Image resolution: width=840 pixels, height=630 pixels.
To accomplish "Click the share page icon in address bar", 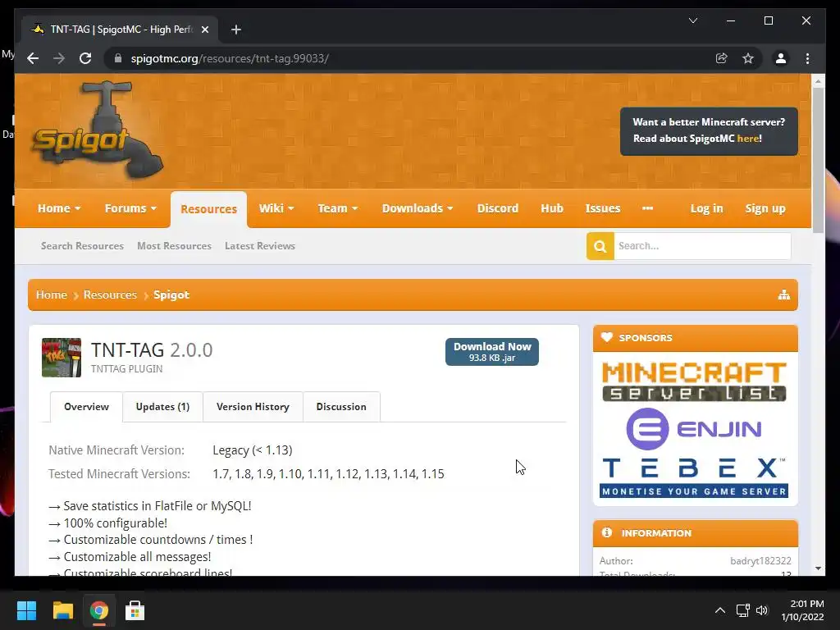I will [722, 58].
